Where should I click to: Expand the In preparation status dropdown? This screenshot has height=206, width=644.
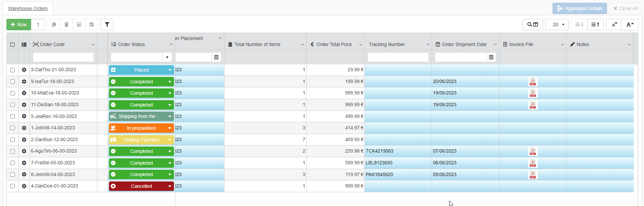[170, 128]
